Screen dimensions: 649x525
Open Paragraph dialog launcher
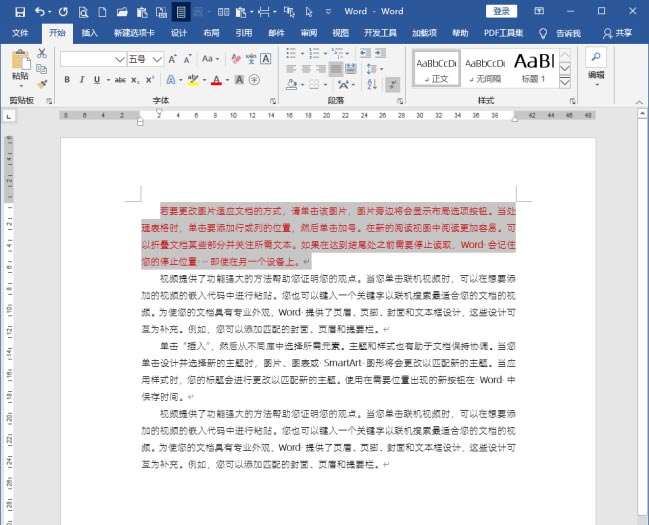coord(400,101)
